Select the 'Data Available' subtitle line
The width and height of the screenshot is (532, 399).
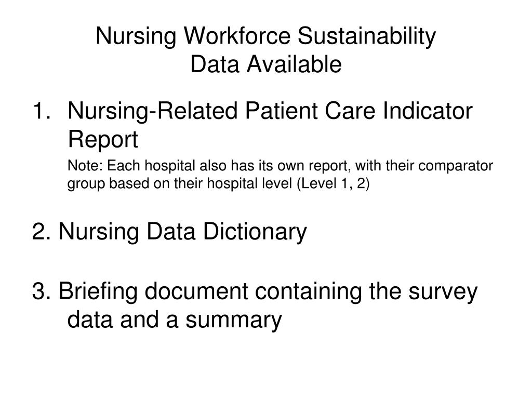265,64
